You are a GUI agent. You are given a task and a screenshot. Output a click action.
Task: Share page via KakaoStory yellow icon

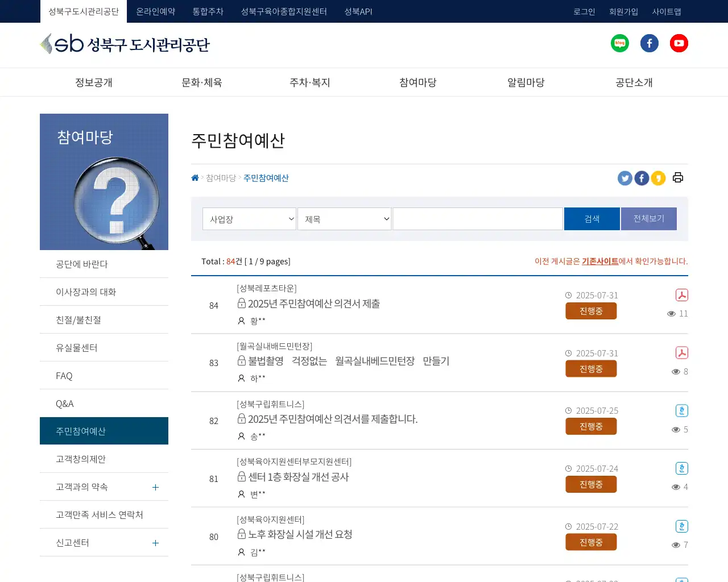(658, 178)
